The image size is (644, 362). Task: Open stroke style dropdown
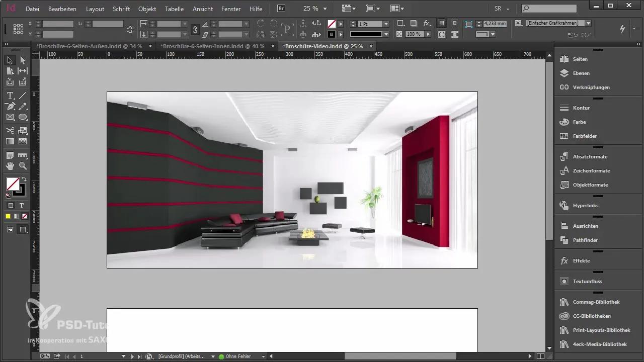(386, 34)
